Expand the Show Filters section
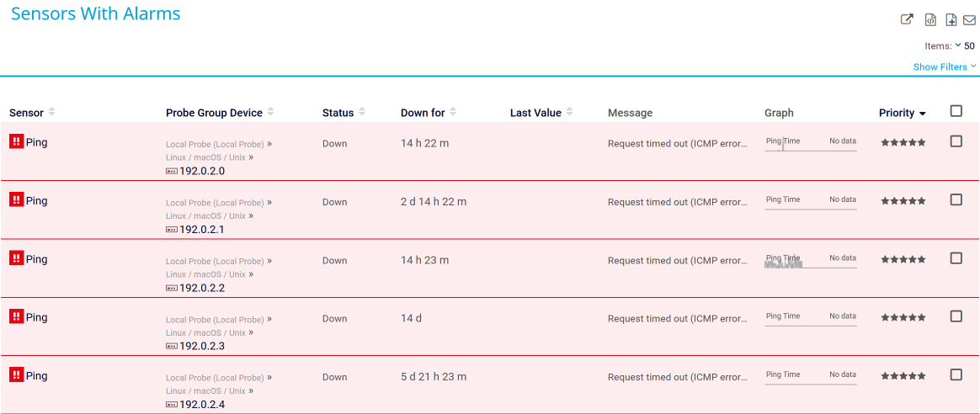 point(944,66)
